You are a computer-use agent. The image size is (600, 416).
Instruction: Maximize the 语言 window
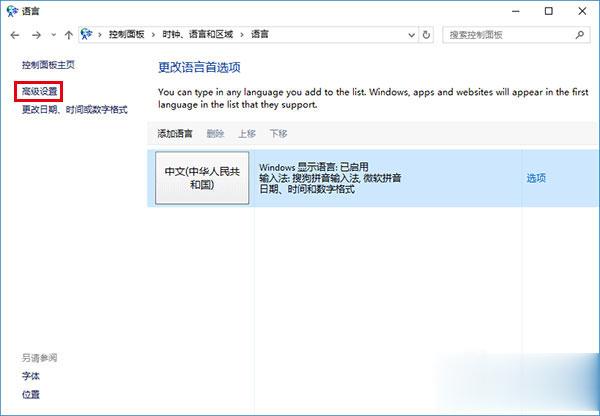[549, 11]
